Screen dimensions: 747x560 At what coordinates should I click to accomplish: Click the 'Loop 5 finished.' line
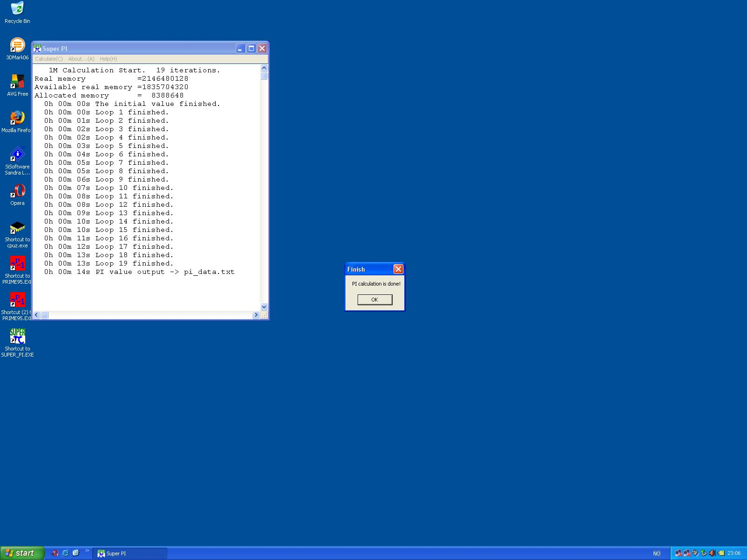(106, 146)
